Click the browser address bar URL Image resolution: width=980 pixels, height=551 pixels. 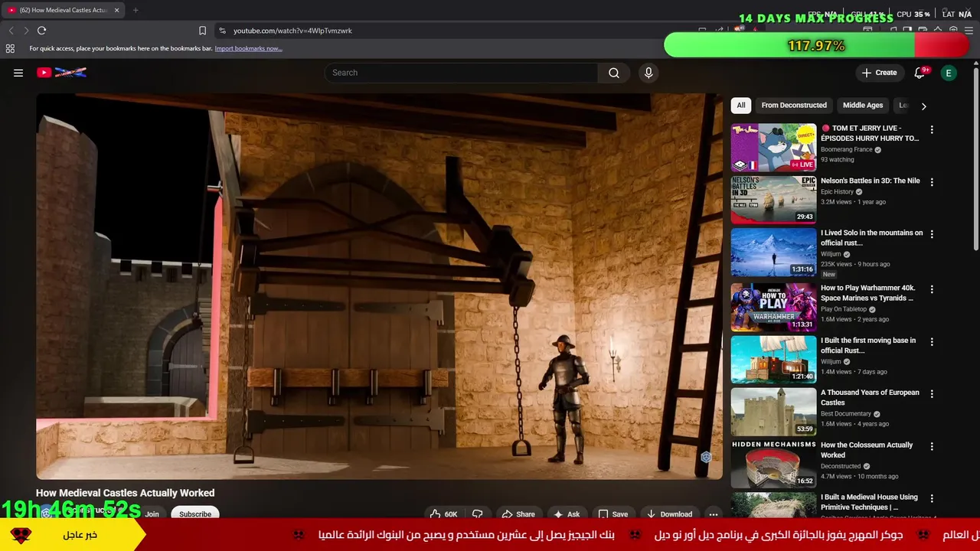tap(292, 31)
